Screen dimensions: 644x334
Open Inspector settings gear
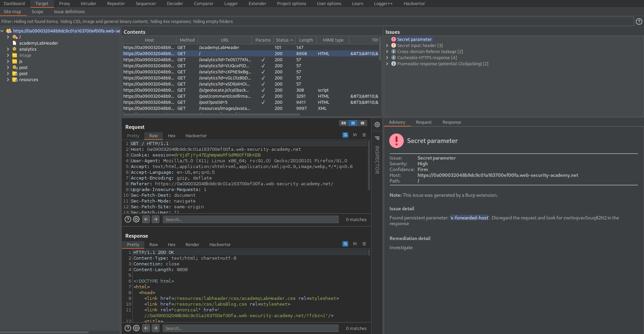[377, 124]
